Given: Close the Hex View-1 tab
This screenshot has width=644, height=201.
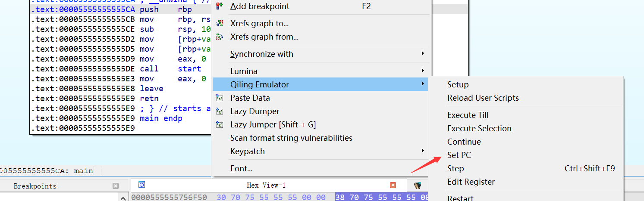Looking at the screenshot, I should tap(393, 185).
